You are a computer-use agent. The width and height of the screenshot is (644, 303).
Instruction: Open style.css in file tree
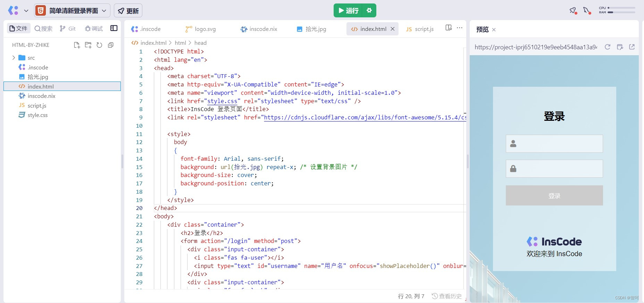point(62,115)
